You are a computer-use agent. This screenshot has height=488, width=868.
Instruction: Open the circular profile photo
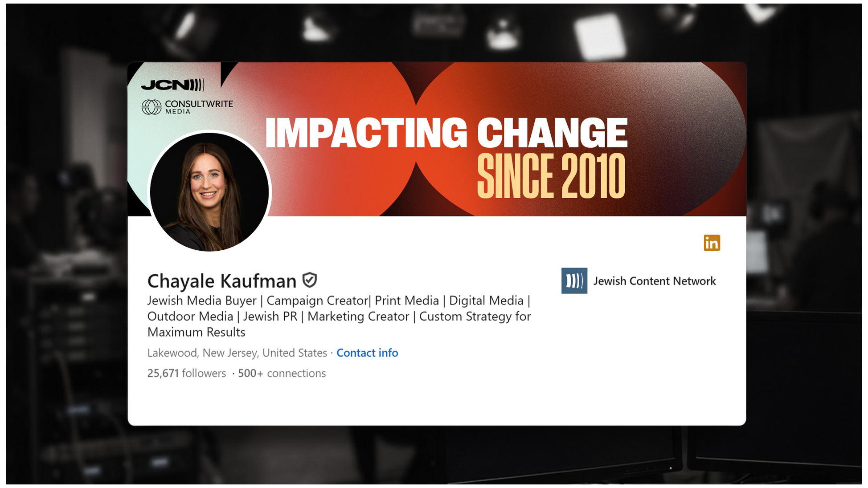[x=209, y=192]
